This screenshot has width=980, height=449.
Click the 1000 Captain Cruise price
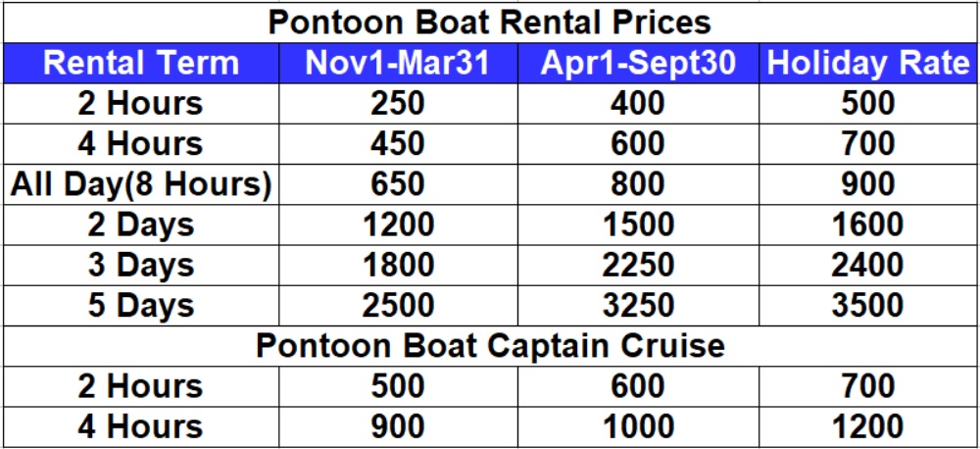pos(638,426)
